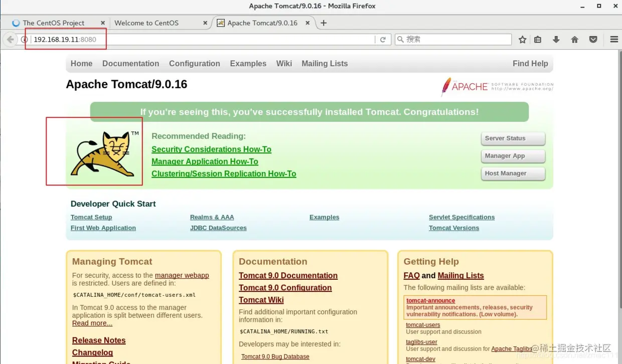Image resolution: width=622 pixels, height=364 pixels.
Task: Click Find Help in the nav bar
Action: click(530, 64)
